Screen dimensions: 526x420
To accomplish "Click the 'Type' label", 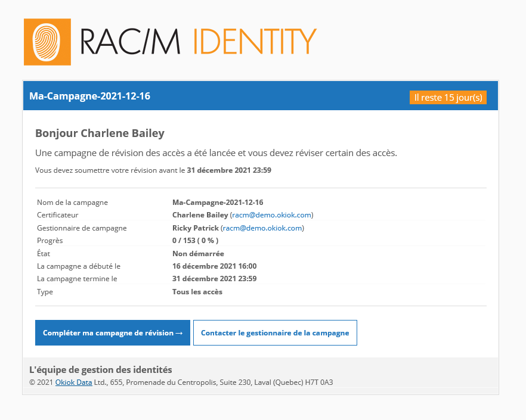I will click(x=45, y=292).
